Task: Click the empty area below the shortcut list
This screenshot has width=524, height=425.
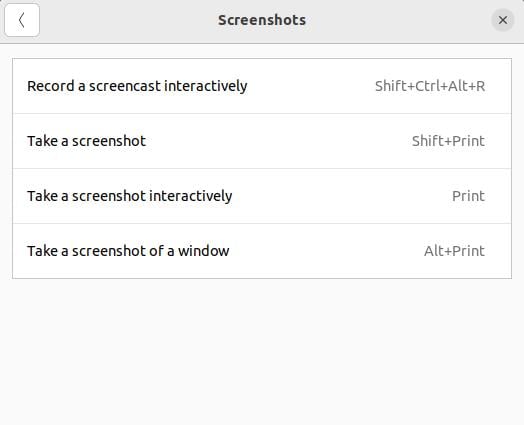Action: tap(262, 351)
